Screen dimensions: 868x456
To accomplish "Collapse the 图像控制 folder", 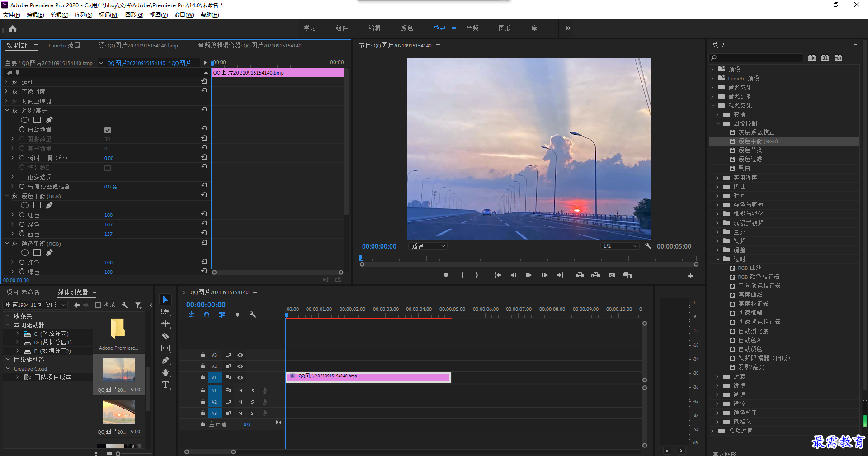I will point(718,123).
